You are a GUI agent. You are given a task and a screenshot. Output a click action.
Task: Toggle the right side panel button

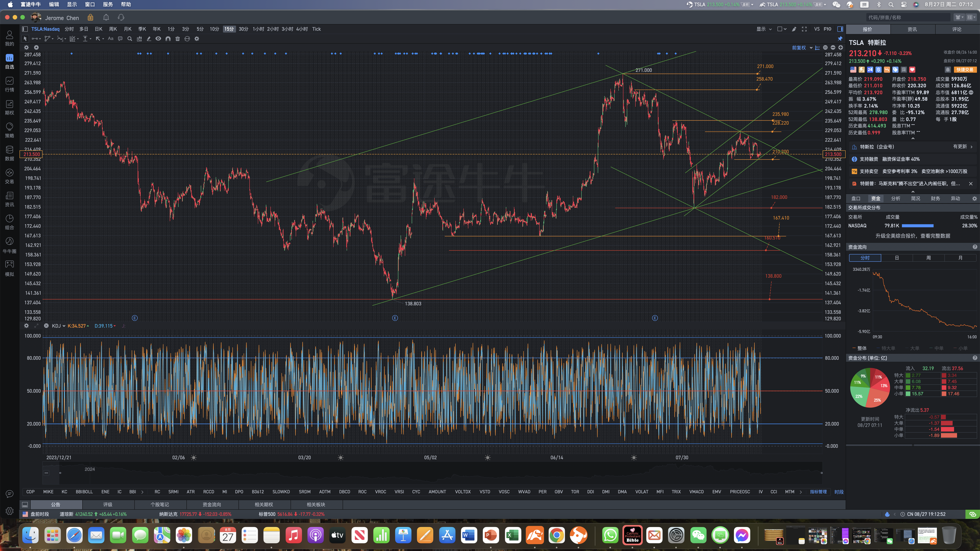tap(840, 29)
